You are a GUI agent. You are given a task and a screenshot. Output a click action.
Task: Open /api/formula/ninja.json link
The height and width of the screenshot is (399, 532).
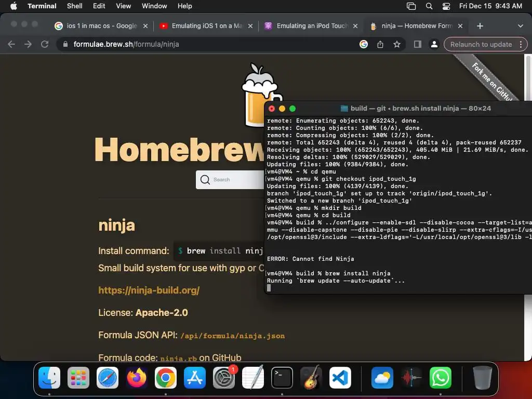point(232,336)
